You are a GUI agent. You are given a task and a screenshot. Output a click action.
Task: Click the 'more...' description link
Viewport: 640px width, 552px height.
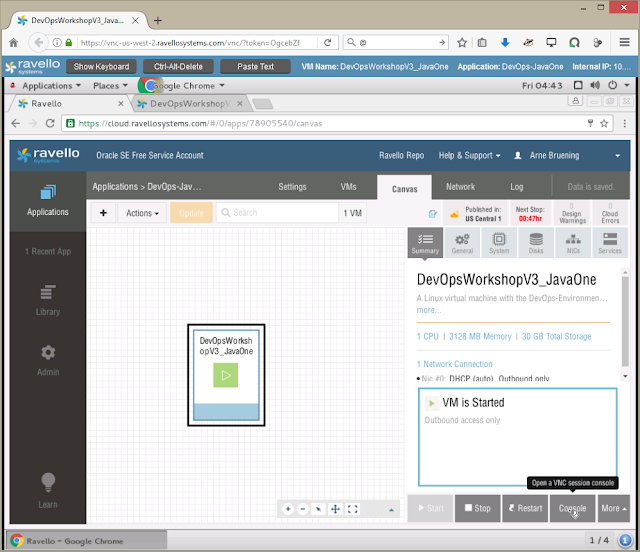click(x=429, y=310)
